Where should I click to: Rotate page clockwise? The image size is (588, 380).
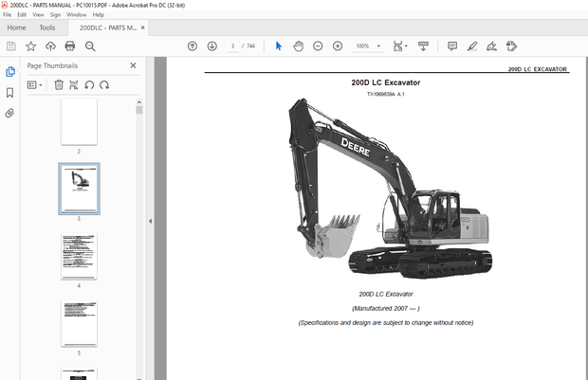[x=104, y=85]
